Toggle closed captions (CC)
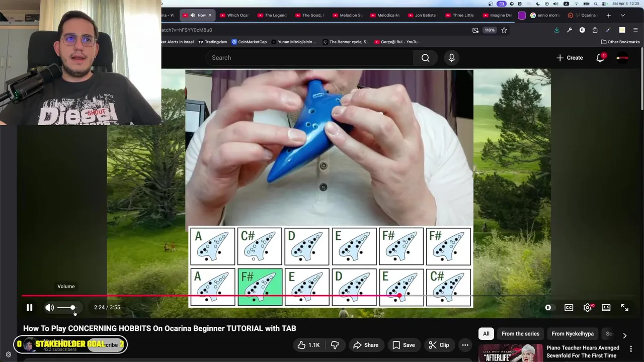The width and height of the screenshot is (644, 362). (x=569, y=307)
